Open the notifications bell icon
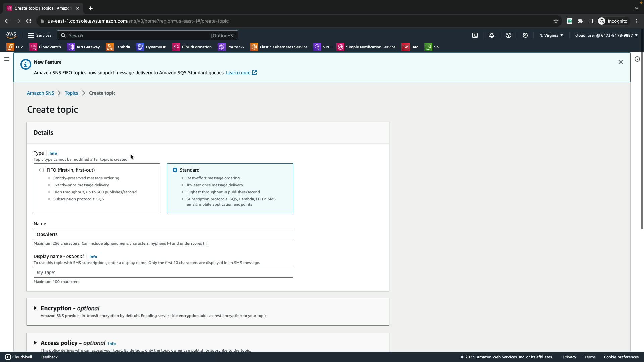Screen dimensions: 644x362 pyautogui.click(x=492, y=35)
